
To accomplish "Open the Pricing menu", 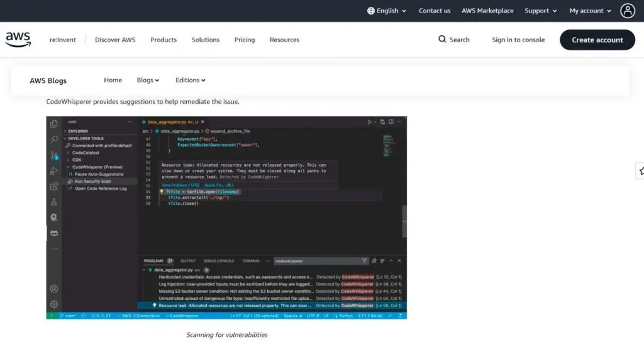I will [245, 40].
